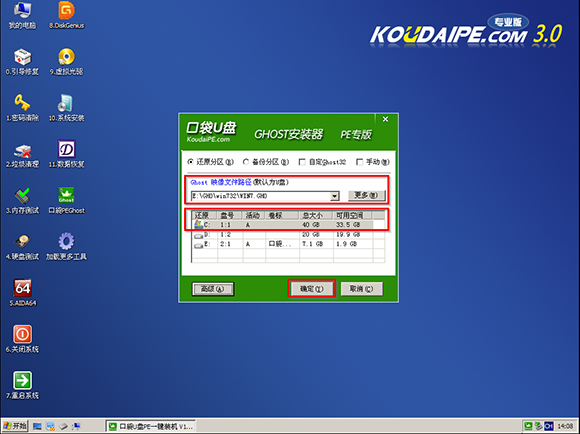Viewport: 580px width, 434px height.
Task: Open the Start (开始) menu
Action: [15, 426]
